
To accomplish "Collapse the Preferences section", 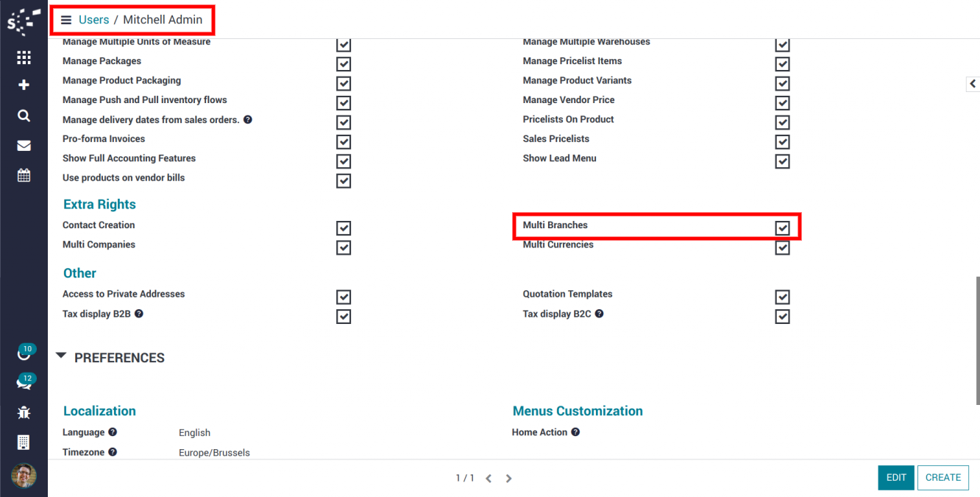I will coord(61,357).
